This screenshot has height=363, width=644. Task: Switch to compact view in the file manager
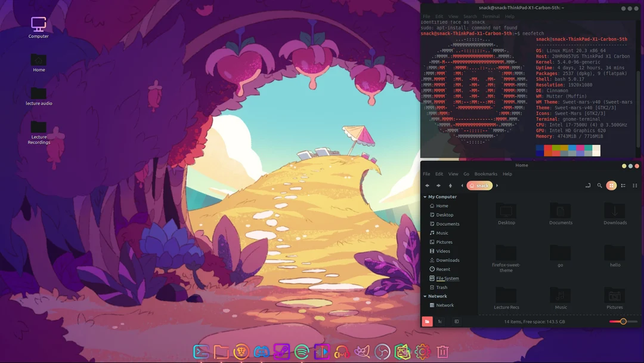coord(634,186)
